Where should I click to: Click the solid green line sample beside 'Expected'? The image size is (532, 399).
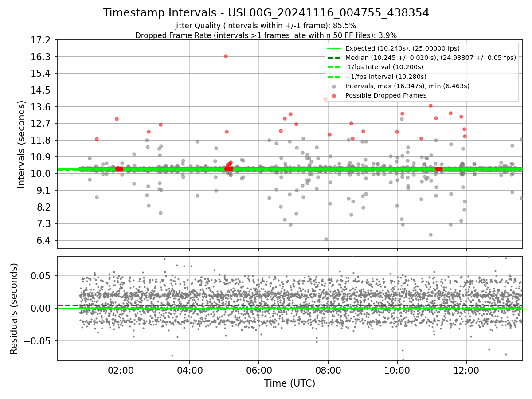(334, 48)
